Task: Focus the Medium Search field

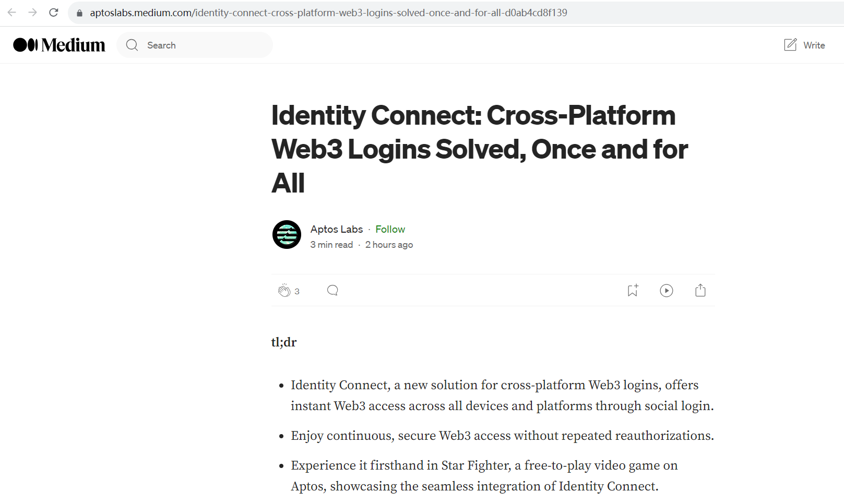Action: (195, 45)
